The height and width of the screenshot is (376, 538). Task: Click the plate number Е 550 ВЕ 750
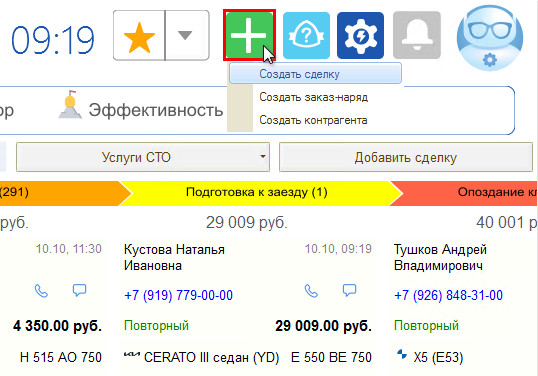[x=331, y=357]
